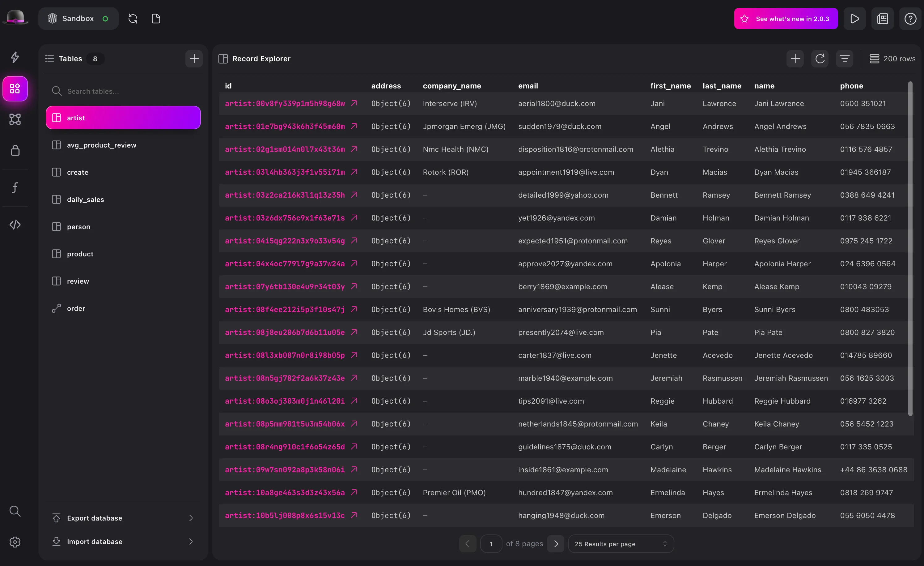This screenshot has width=924, height=566.
Task: Click the company_name column header
Action: pos(452,86)
